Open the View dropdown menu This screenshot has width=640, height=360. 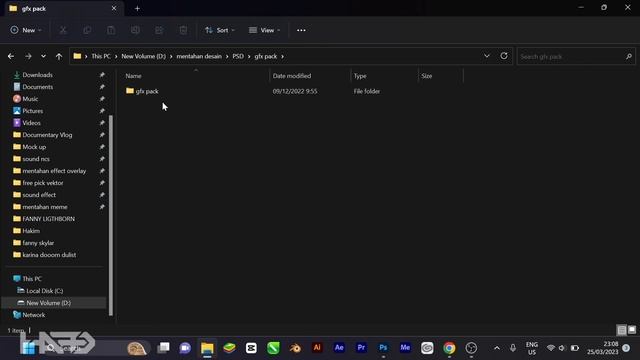264,30
